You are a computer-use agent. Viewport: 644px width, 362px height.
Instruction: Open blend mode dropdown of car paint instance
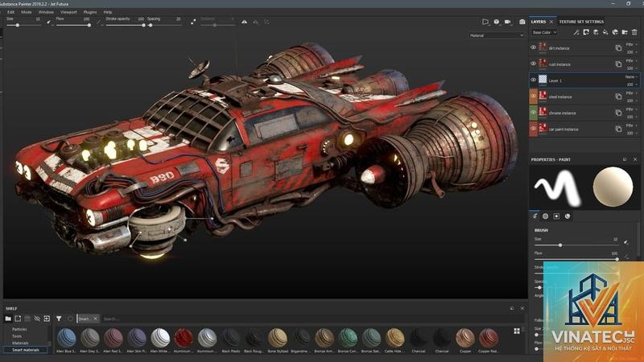[631, 125]
